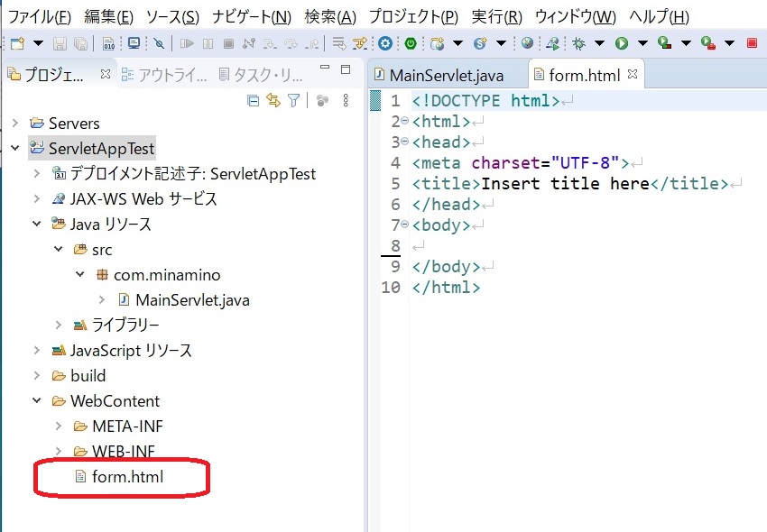
Task: Toggle Link with Editor arrows
Action: [x=273, y=101]
